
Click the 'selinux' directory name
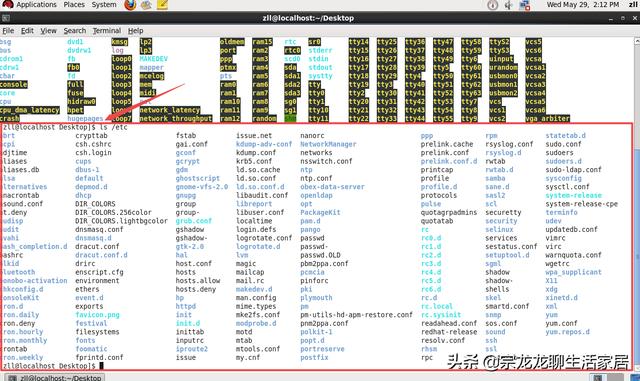coord(499,230)
